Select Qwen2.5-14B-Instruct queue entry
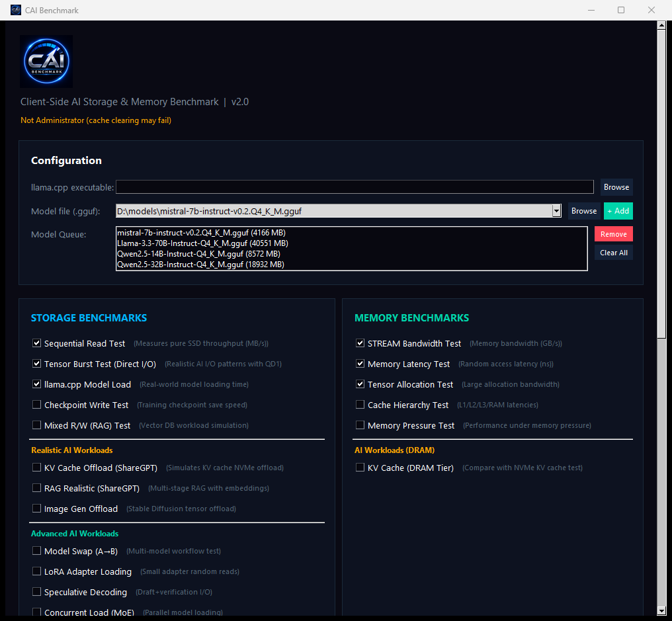The width and height of the screenshot is (672, 621). click(198, 254)
